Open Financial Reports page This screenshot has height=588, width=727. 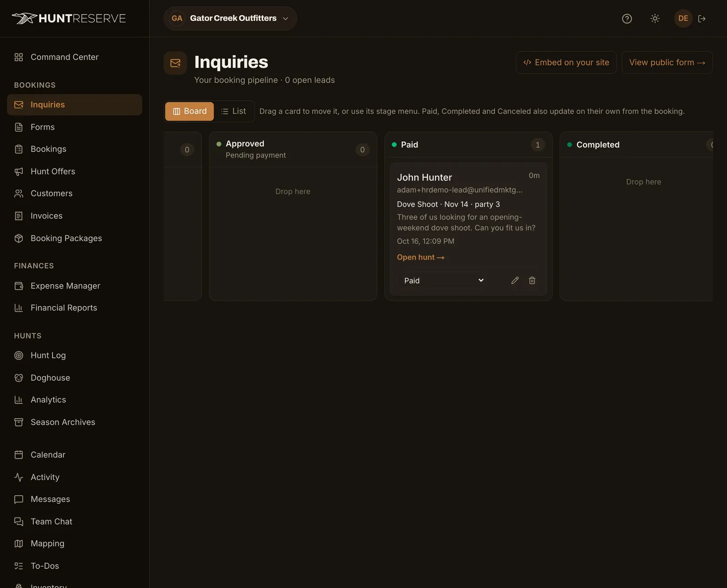(x=75, y=308)
